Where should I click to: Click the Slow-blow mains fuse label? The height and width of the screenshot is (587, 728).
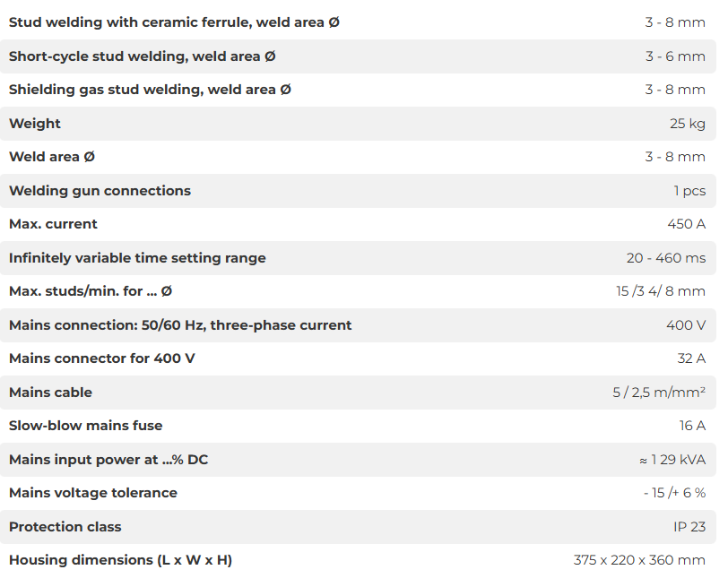86,426
